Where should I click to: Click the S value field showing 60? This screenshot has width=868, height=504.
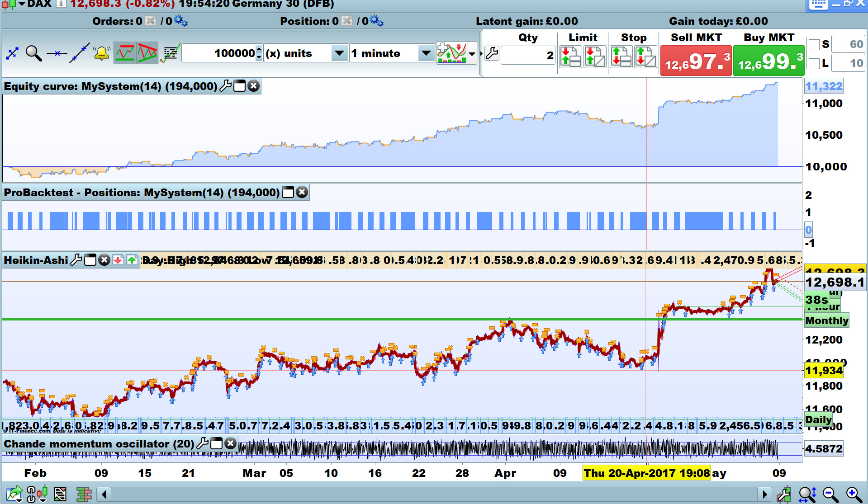pyautogui.click(x=848, y=44)
